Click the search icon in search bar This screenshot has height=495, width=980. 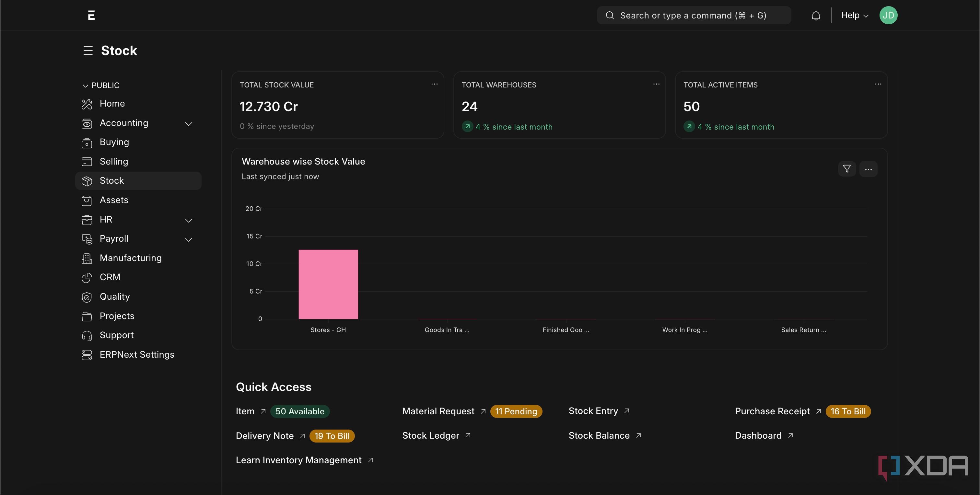610,15
